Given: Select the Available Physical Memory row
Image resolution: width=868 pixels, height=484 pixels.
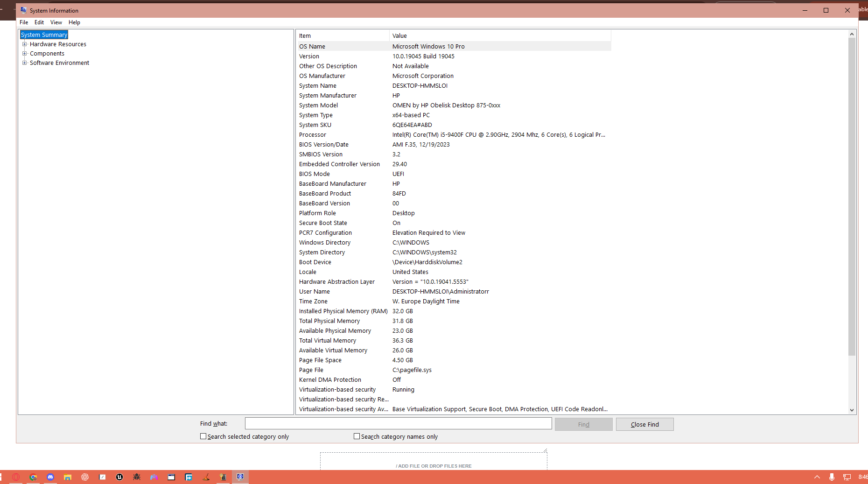Looking at the screenshot, I should 454,331.
